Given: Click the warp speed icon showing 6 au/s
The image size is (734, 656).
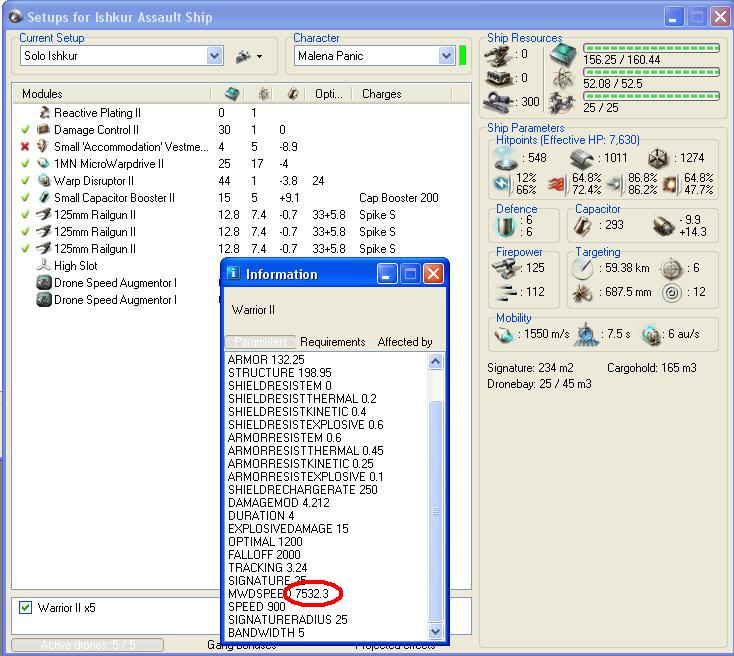Looking at the screenshot, I should pyautogui.click(x=651, y=335).
